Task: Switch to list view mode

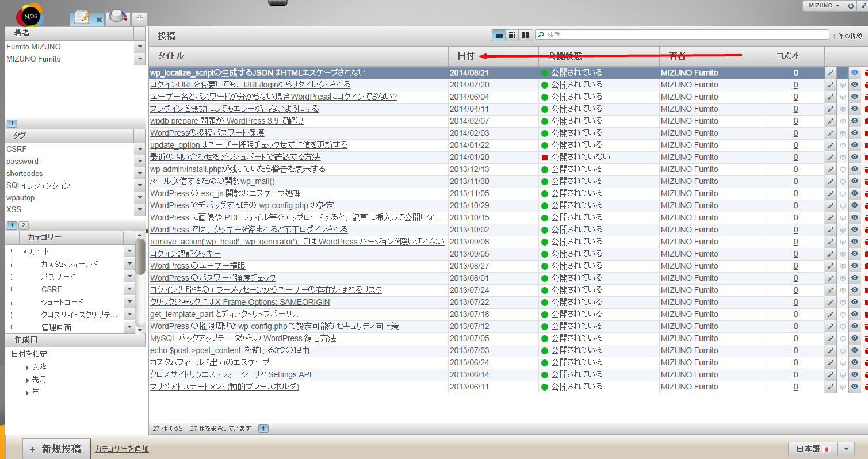Action: tap(499, 35)
